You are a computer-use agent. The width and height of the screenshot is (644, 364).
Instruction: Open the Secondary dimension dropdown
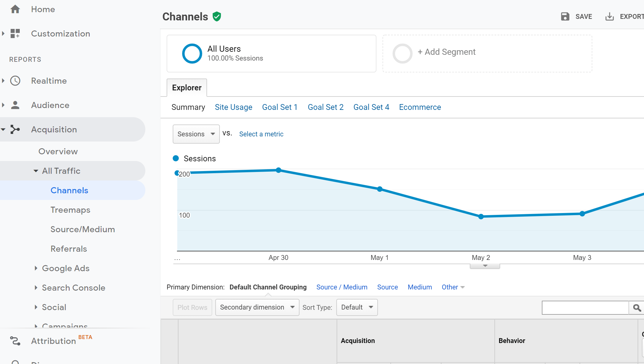(x=257, y=307)
